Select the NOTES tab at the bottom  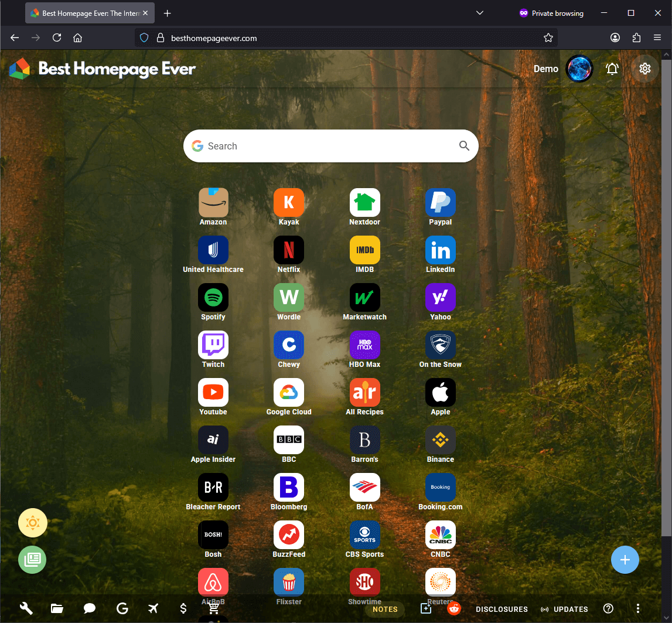click(x=385, y=610)
